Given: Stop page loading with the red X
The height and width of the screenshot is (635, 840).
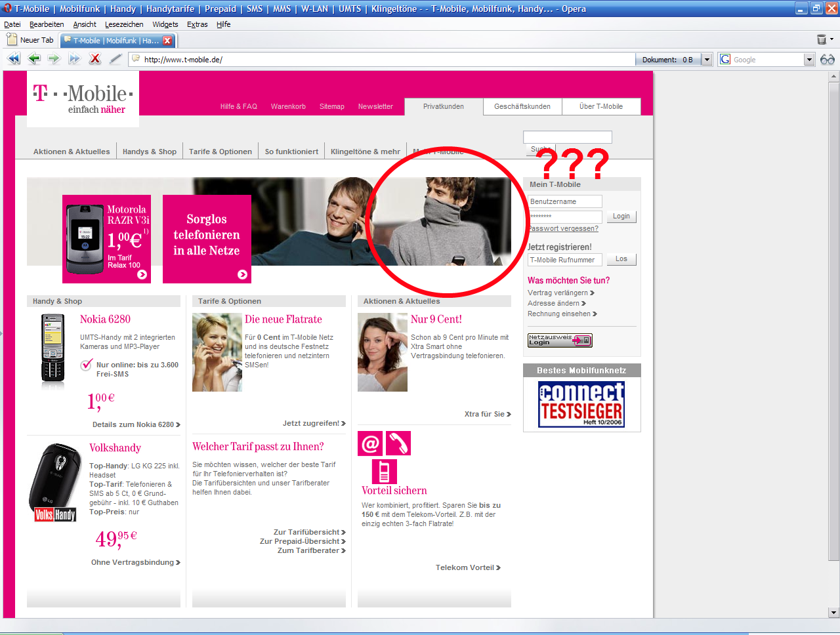Looking at the screenshot, I should (95, 59).
